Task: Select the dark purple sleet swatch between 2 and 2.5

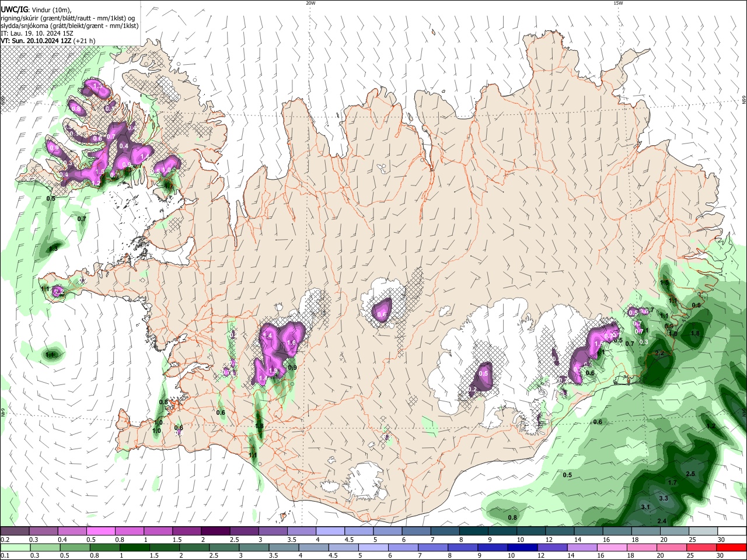Action: click(215, 531)
